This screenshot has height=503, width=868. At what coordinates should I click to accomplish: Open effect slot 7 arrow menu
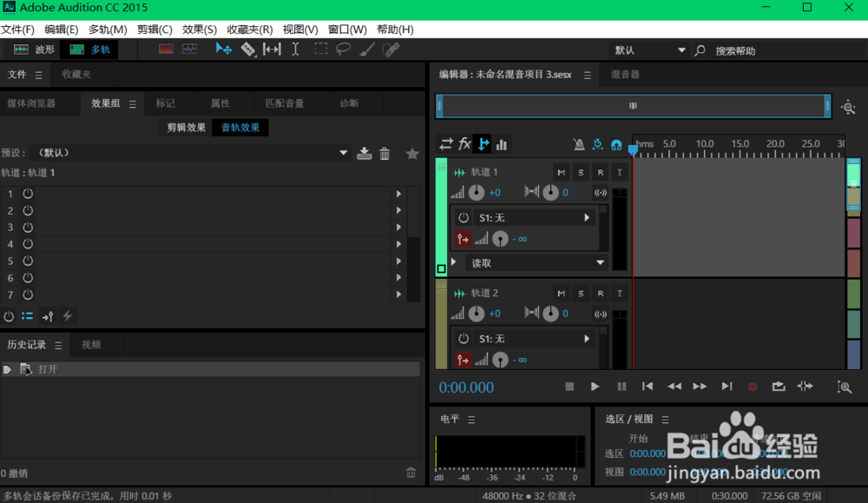pos(398,295)
